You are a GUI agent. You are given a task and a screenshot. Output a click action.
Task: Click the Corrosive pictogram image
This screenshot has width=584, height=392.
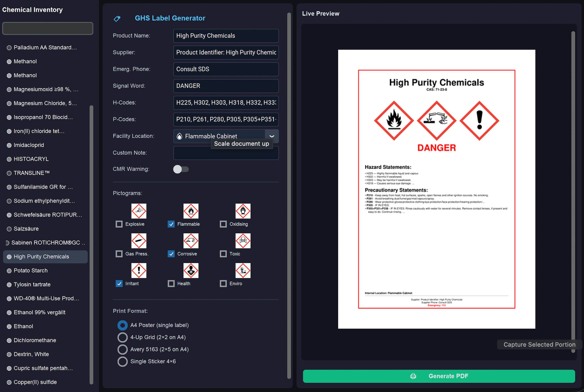pos(191,240)
